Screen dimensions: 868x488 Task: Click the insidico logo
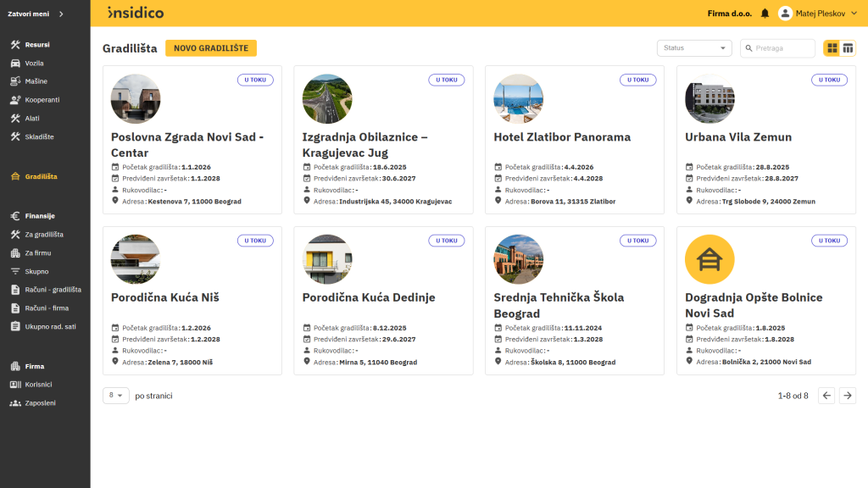[136, 13]
